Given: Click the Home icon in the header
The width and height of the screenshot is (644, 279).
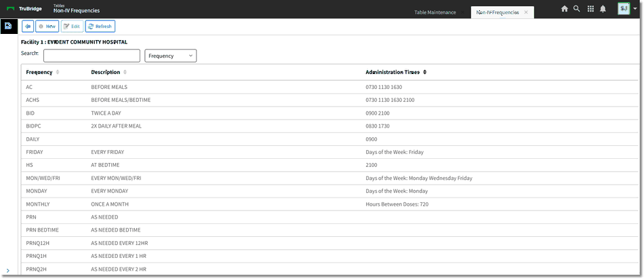Looking at the screenshot, I should (565, 9).
